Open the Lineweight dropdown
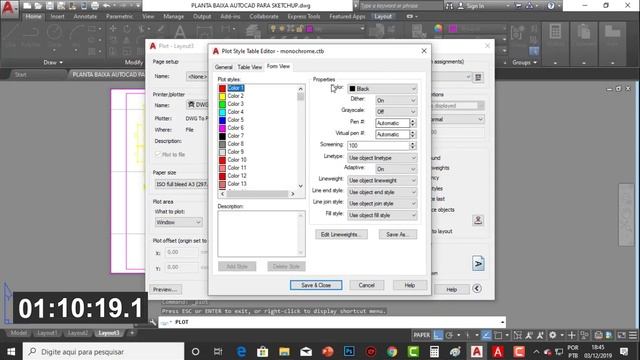The width and height of the screenshot is (640, 360). (382, 180)
